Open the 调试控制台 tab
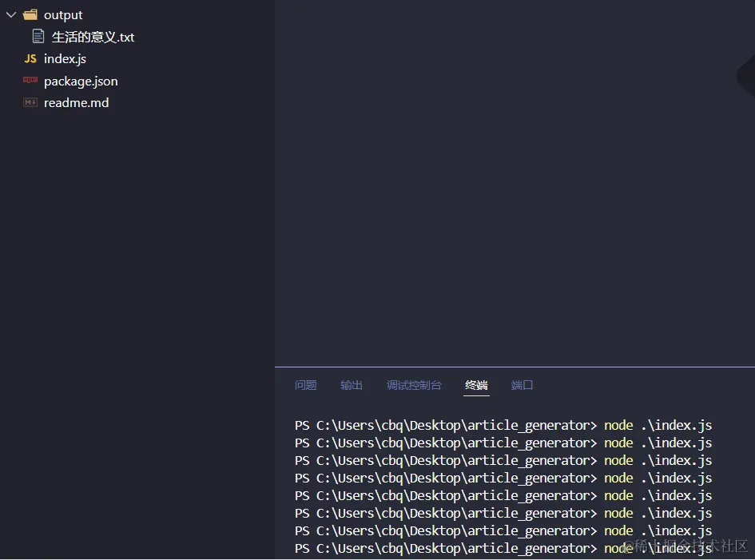 click(x=414, y=385)
